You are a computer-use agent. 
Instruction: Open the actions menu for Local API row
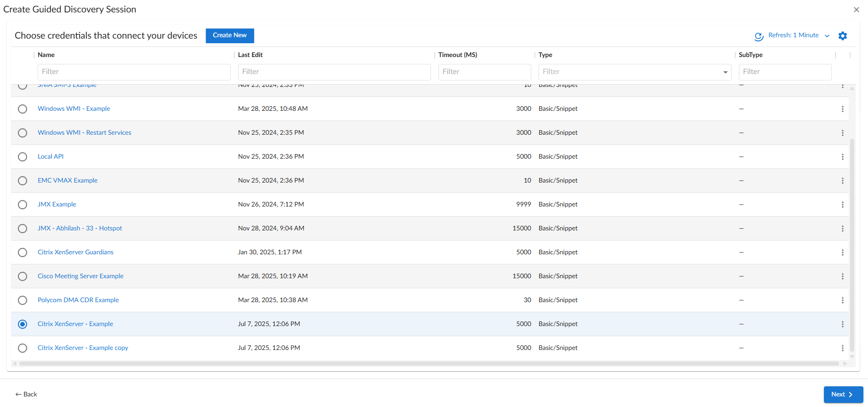(x=842, y=157)
